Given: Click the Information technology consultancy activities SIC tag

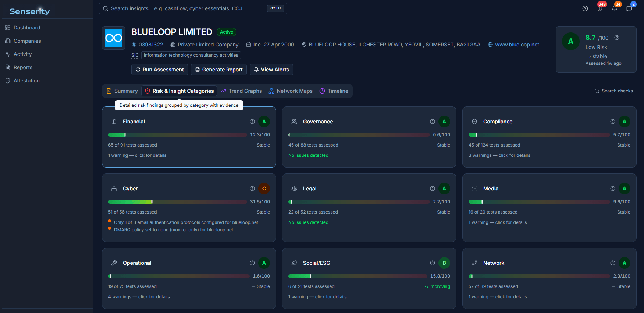Looking at the screenshot, I should point(191,55).
